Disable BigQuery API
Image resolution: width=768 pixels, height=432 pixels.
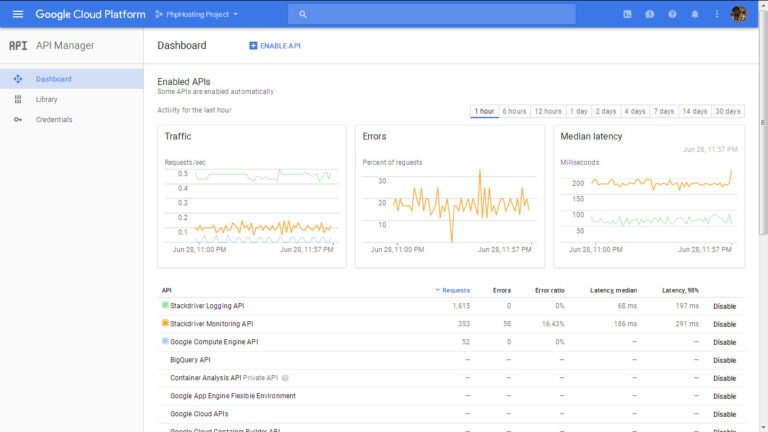point(724,360)
